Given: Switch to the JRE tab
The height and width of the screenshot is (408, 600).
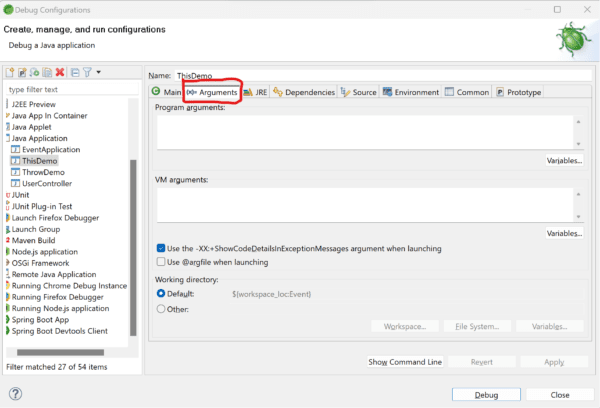Looking at the screenshot, I should tap(254, 92).
